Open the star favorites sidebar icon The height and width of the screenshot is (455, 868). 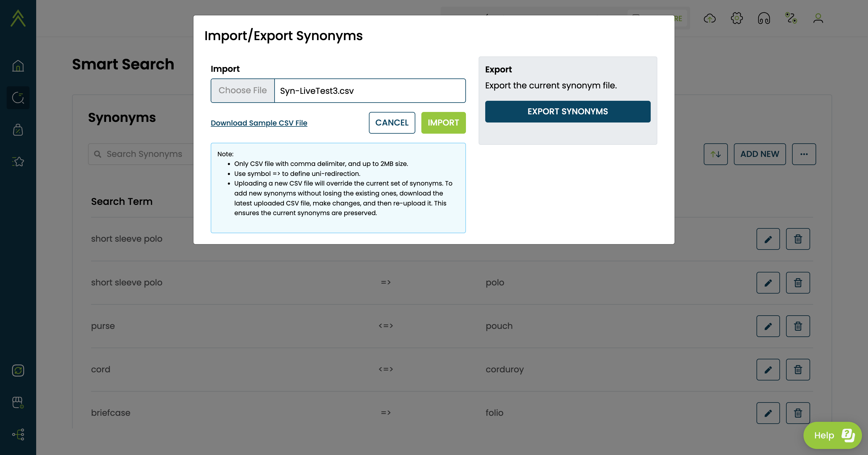18,161
